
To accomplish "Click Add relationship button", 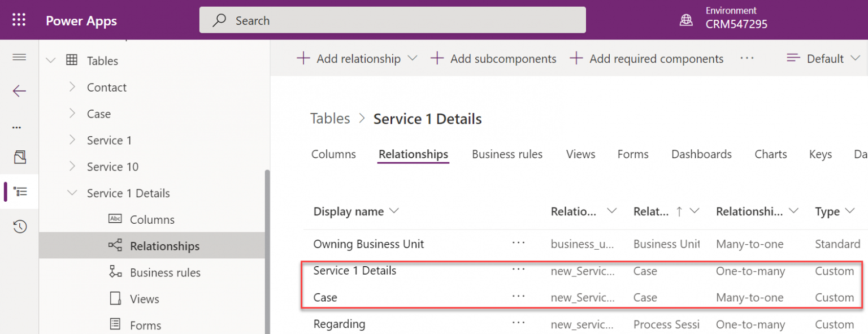I will pyautogui.click(x=349, y=59).
